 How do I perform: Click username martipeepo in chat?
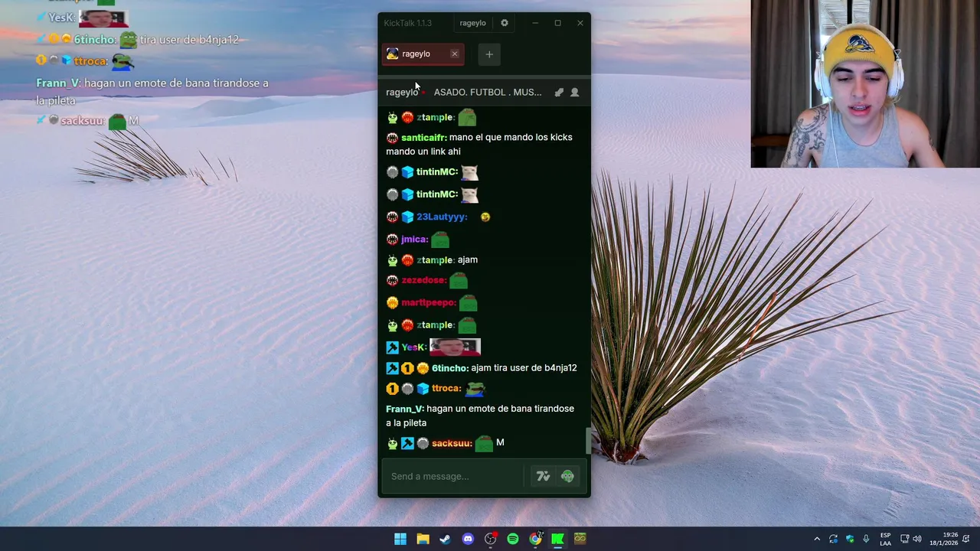coord(429,302)
